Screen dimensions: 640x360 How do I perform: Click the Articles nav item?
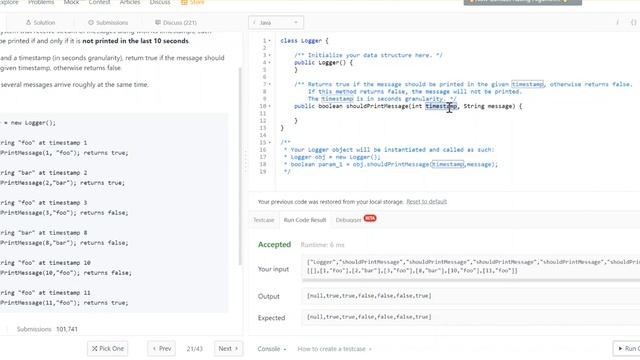coord(130,2)
